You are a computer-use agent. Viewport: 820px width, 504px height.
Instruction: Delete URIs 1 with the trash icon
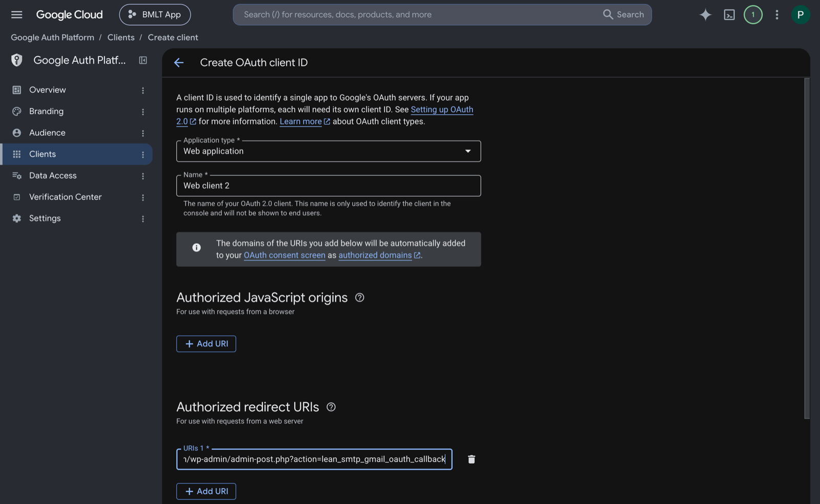tap(471, 459)
